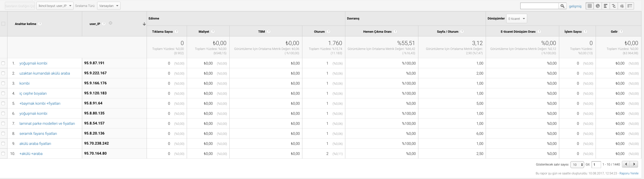
Task: Switch to pie chart percentage view
Action: pos(598,6)
